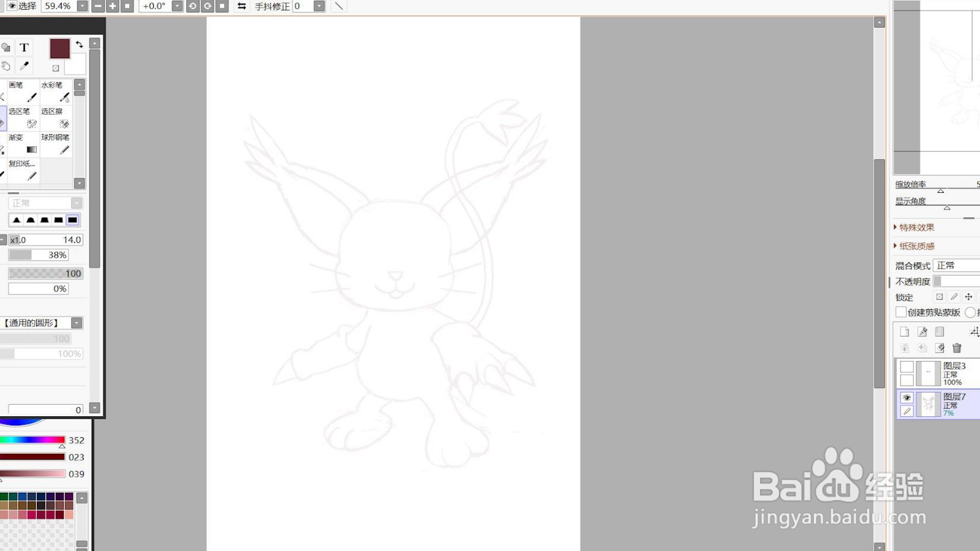Choose the 水彩笔 watercolor brush
This screenshot has height=551, width=980.
(56, 91)
